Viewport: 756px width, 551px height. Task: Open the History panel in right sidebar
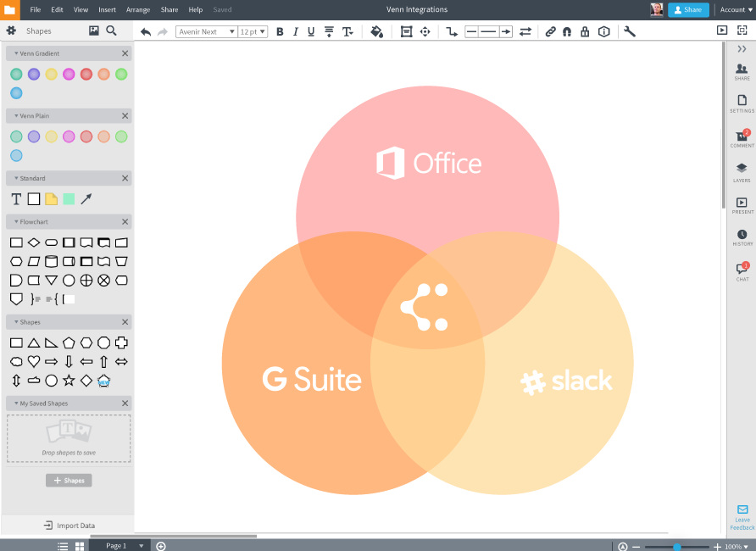[742, 237]
